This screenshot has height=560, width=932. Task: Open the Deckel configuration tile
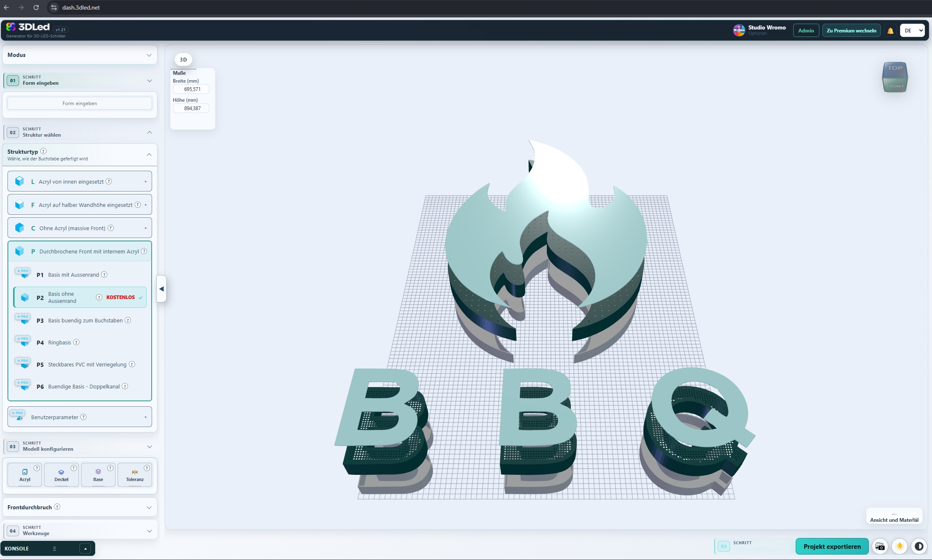[61, 475]
